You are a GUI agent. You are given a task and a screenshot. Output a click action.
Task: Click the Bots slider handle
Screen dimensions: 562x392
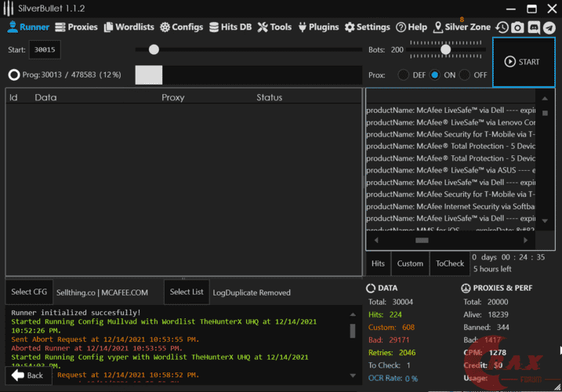click(445, 49)
